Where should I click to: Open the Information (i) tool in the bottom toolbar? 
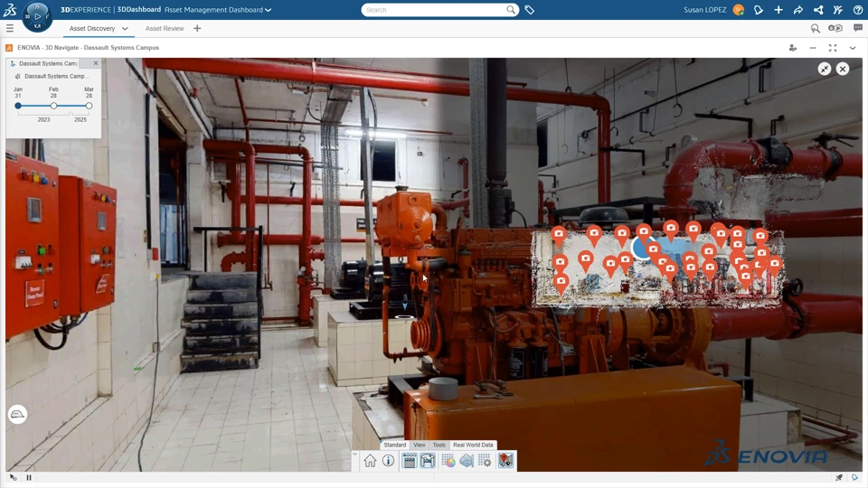(x=388, y=460)
